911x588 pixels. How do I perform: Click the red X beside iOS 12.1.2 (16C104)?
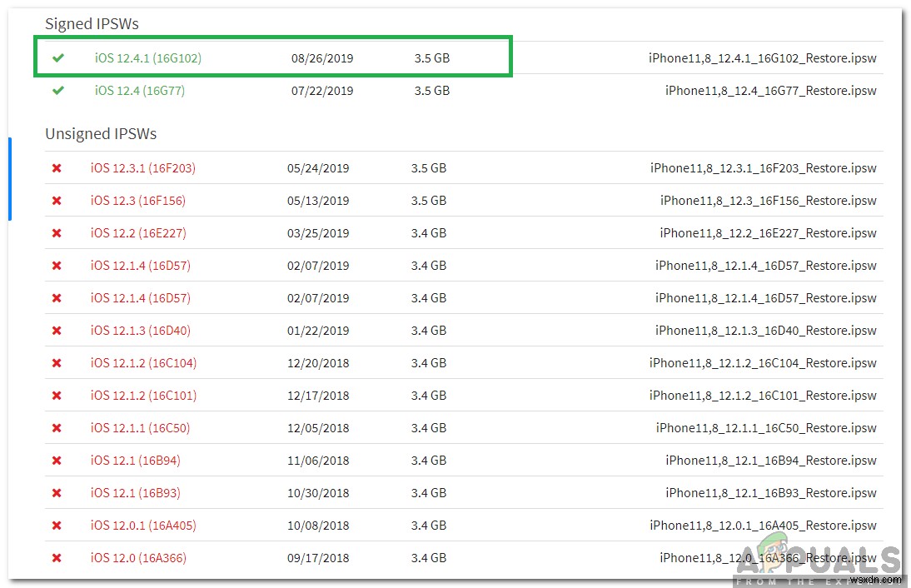tap(57, 363)
